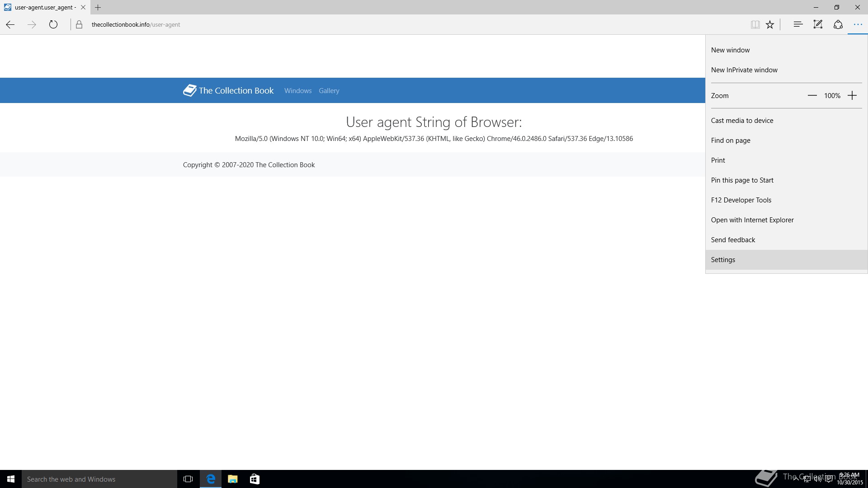Increase zoom with plus button
868x488 pixels.
click(x=852, y=95)
